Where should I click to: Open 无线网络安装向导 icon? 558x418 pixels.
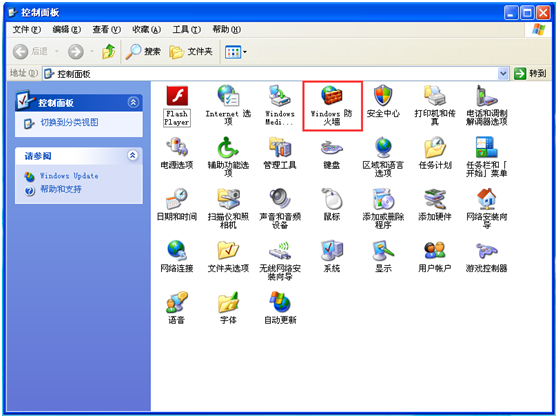pos(280,260)
